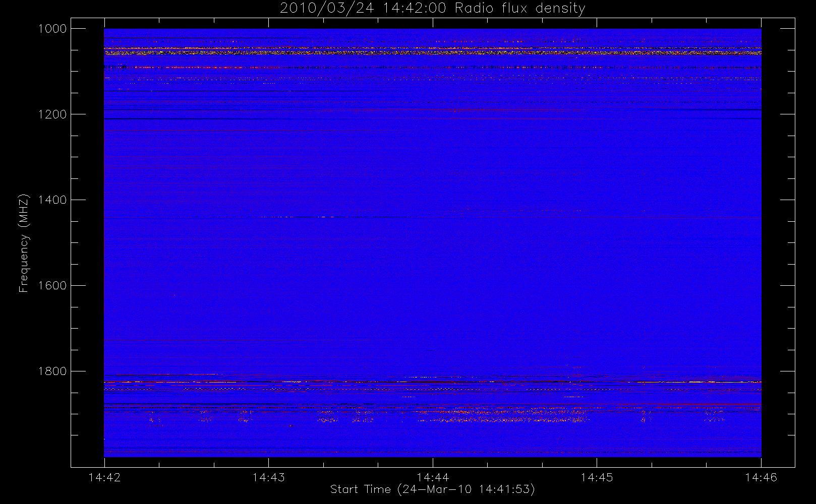Click the 14:42 time tick label
The width and height of the screenshot is (816, 504).
[104, 477]
